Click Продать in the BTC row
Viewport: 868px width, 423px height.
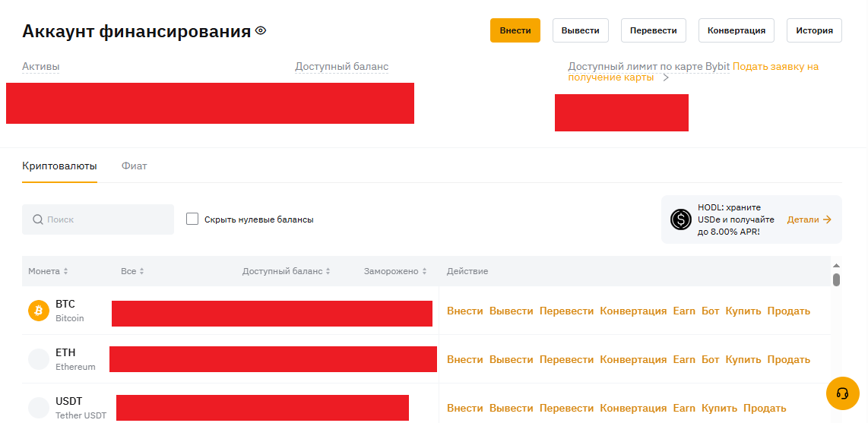point(788,311)
